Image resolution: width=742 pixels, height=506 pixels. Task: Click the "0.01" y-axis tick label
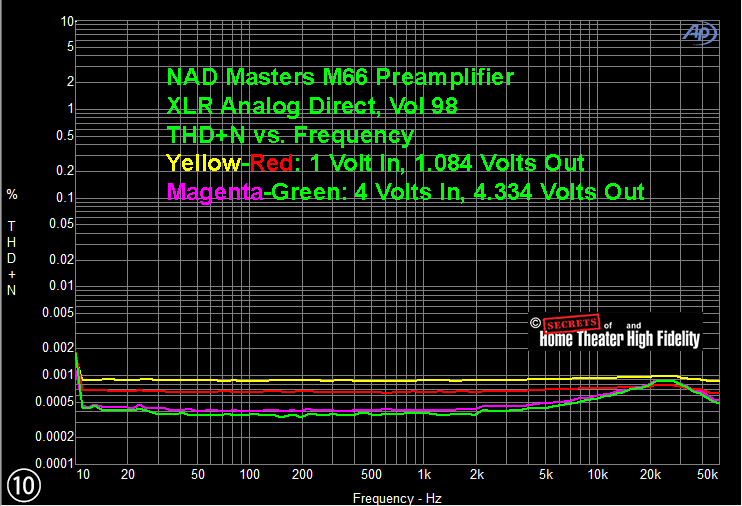62,286
